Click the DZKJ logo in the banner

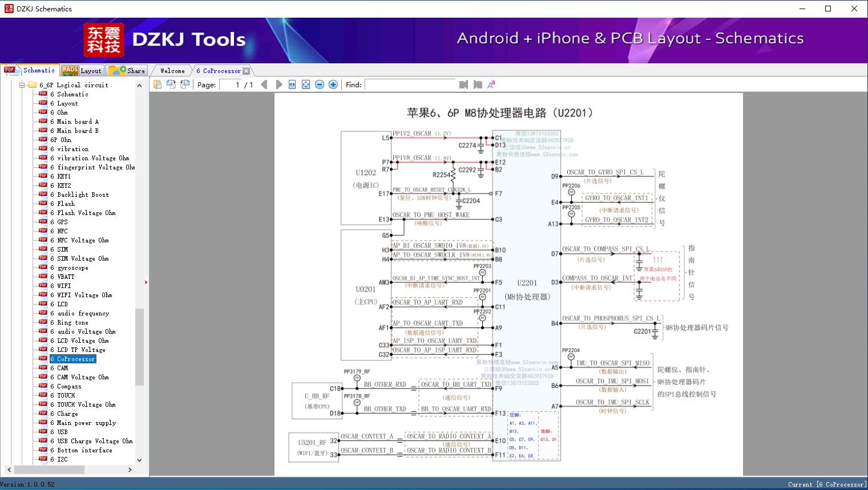pyautogui.click(x=104, y=41)
